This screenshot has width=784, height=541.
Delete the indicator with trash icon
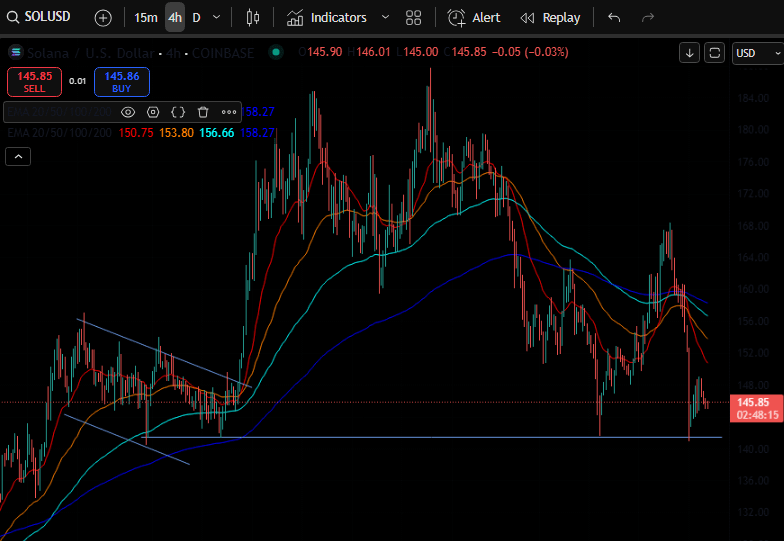tap(203, 112)
